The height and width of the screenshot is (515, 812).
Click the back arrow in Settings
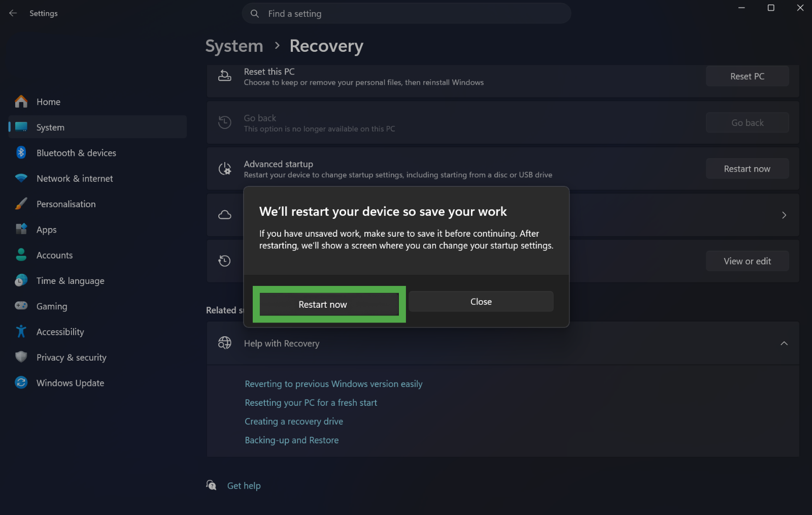pyautogui.click(x=13, y=13)
